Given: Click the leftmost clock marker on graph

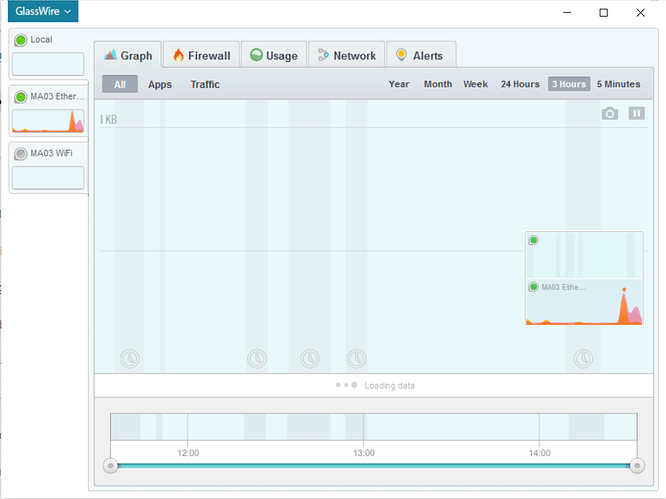Looking at the screenshot, I should coord(130,358).
